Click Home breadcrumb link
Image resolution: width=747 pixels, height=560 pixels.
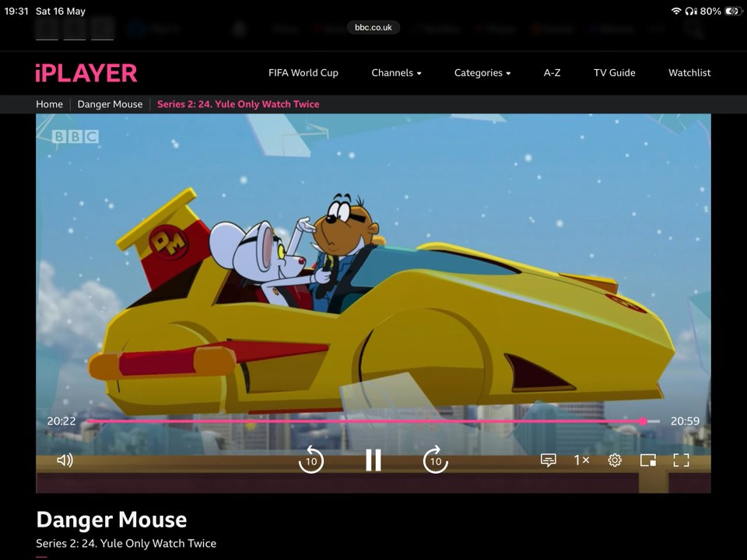point(50,104)
